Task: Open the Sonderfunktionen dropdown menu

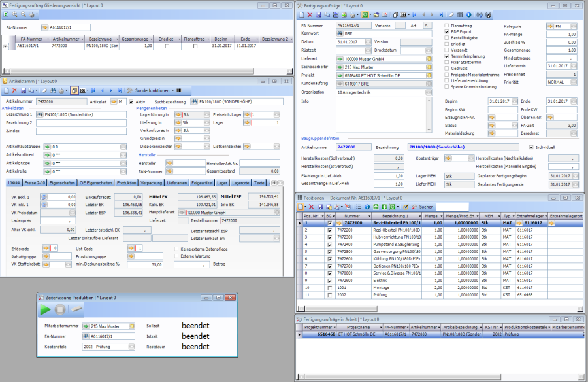Action: click(x=153, y=90)
